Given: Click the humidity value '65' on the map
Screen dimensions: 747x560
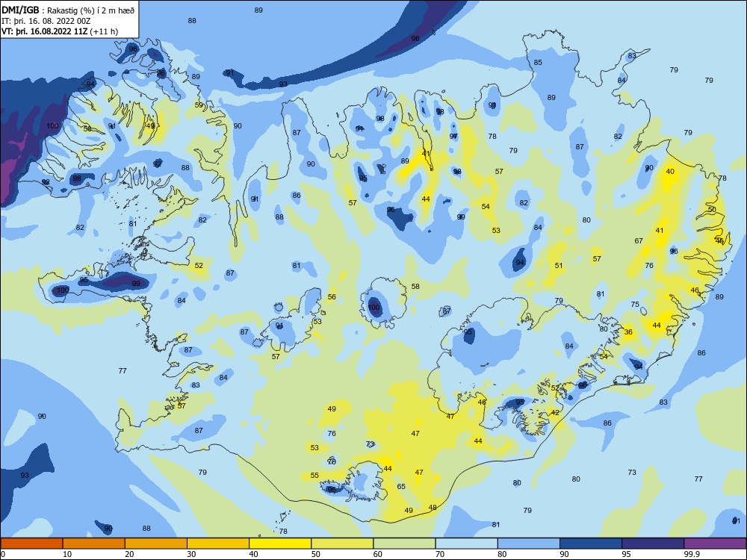Looking at the screenshot, I should tap(401, 486).
